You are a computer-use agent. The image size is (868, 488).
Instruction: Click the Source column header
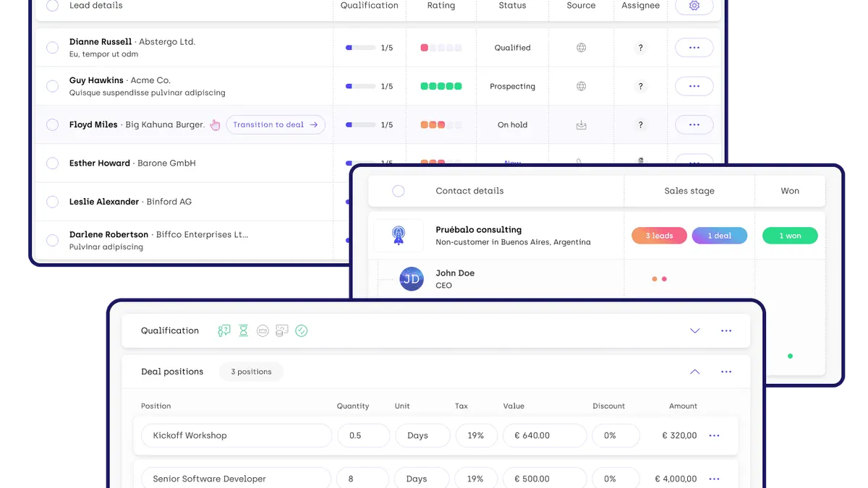point(581,6)
